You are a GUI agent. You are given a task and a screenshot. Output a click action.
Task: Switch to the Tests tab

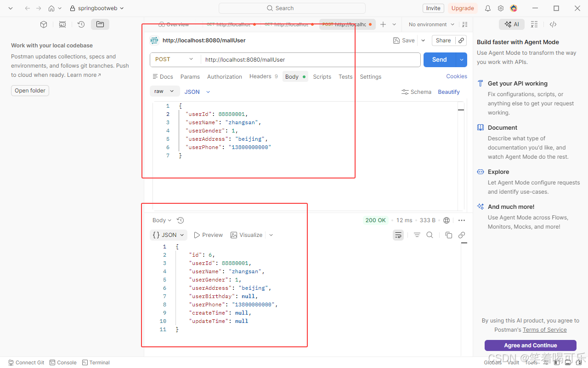pos(345,77)
